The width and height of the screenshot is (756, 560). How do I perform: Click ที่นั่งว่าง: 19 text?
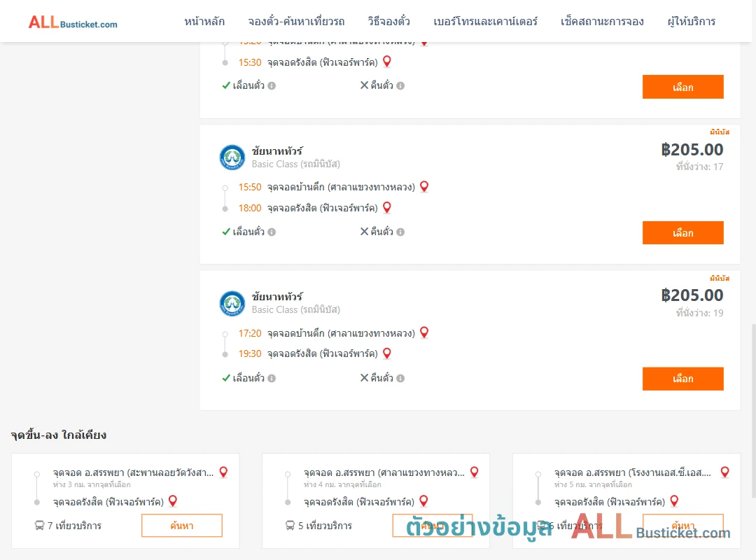699,313
